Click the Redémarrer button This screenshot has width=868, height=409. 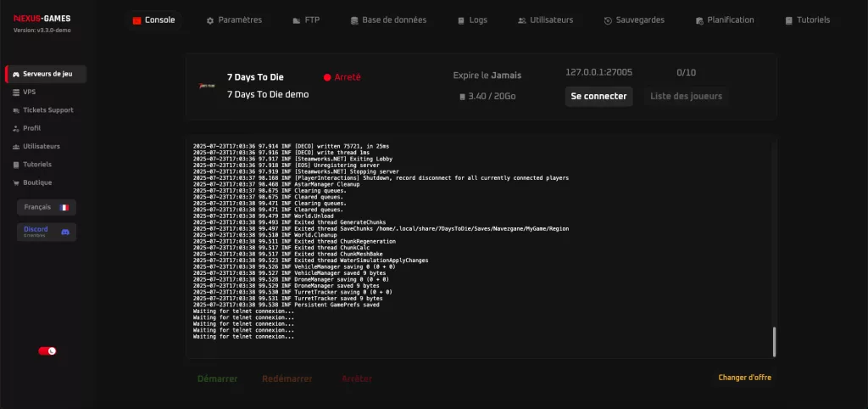(287, 379)
